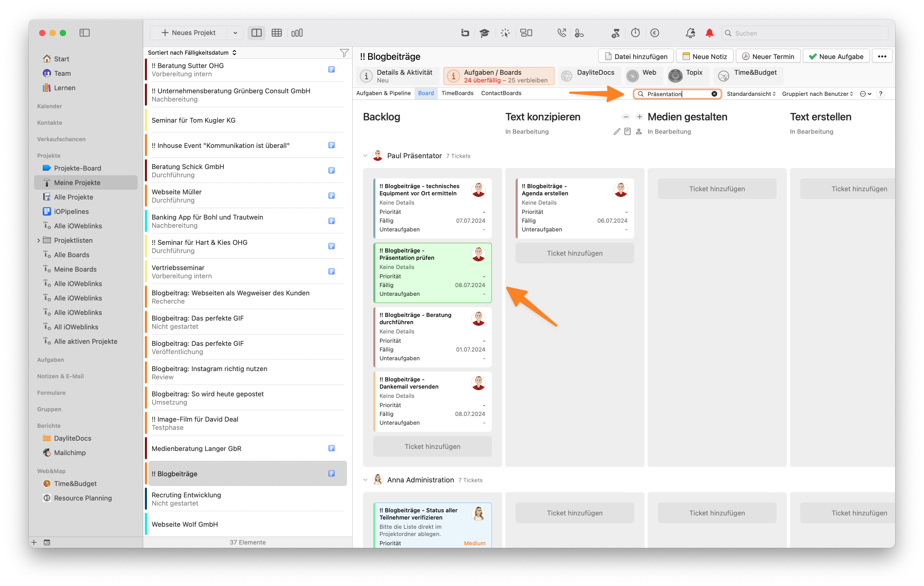
Task: Open the Präsentation prüfen ticket card
Action: (x=432, y=273)
